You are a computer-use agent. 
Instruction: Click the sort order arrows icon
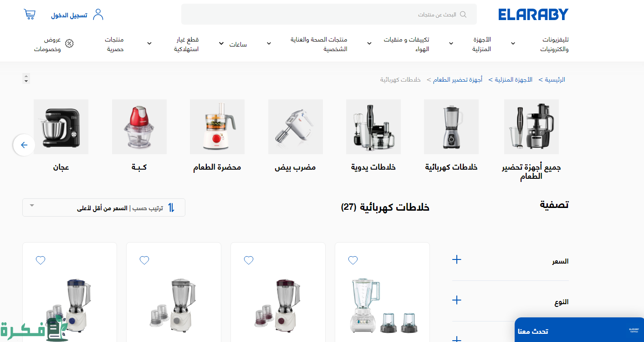click(x=171, y=207)
